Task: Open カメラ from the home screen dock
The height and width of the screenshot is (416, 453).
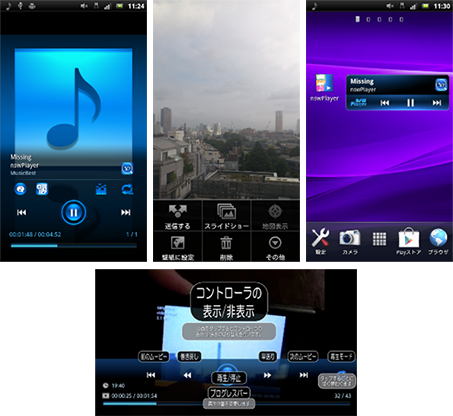Action: [x=350, y=242]
